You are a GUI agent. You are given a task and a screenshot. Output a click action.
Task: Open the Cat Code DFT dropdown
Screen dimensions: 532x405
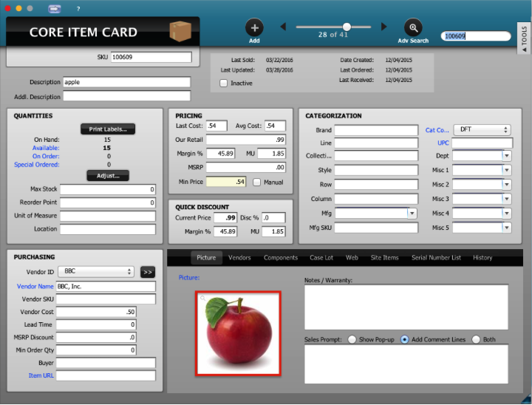482,129
